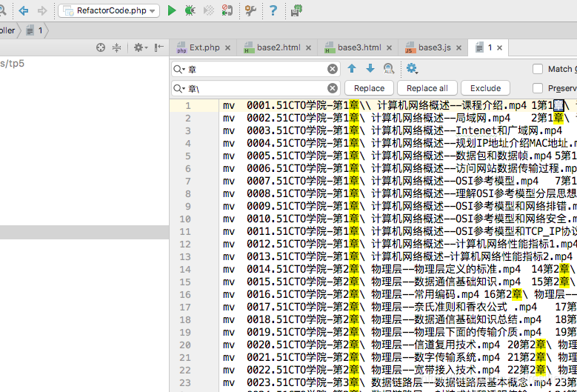
Task: Navigate forward with the gray right arrow
Action: [x=42, y=10]
